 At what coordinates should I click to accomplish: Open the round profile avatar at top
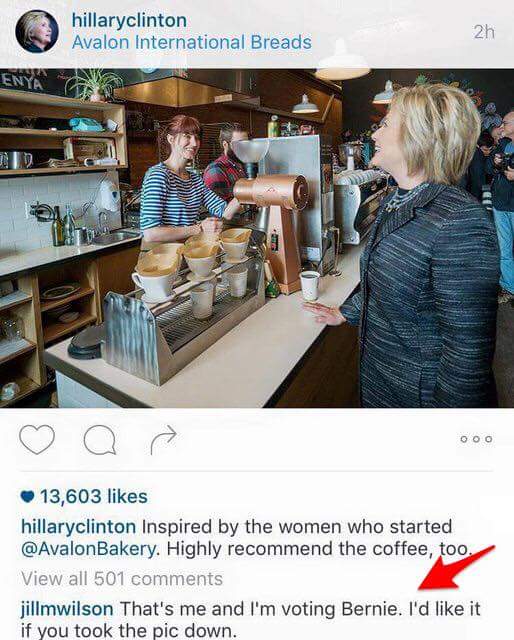pyautogui.click(x=37, y=31)
